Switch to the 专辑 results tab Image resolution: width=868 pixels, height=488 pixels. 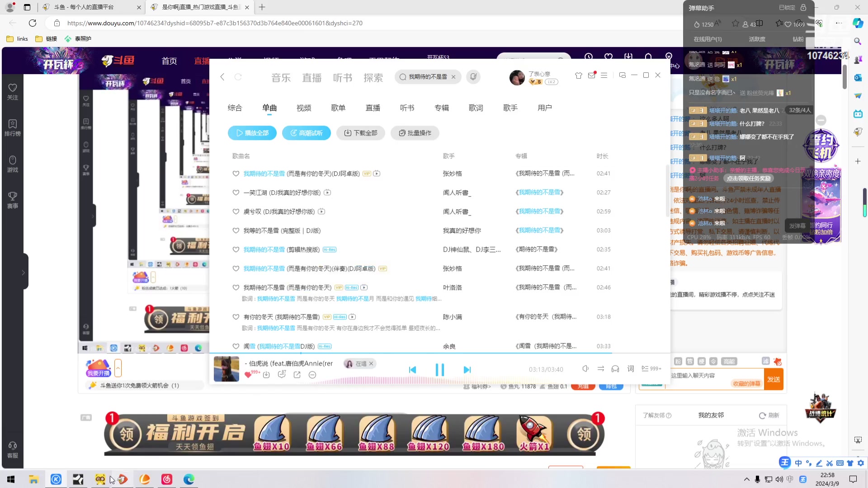click(x=442, y=108)
